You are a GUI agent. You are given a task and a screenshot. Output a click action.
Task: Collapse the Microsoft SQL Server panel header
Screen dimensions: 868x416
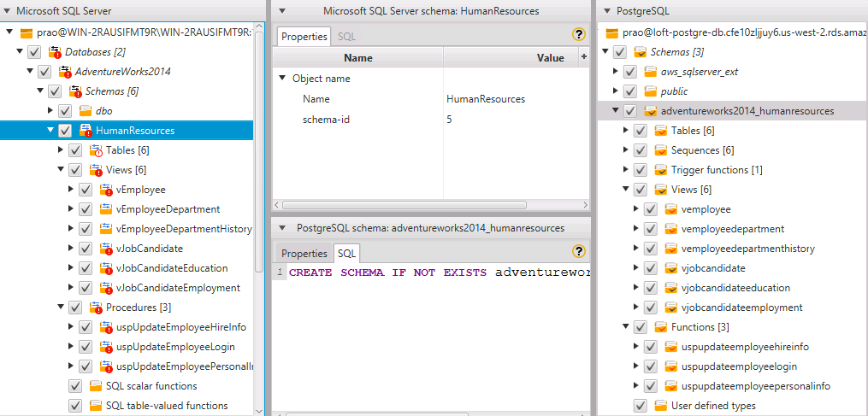click(x=8, y=10)
